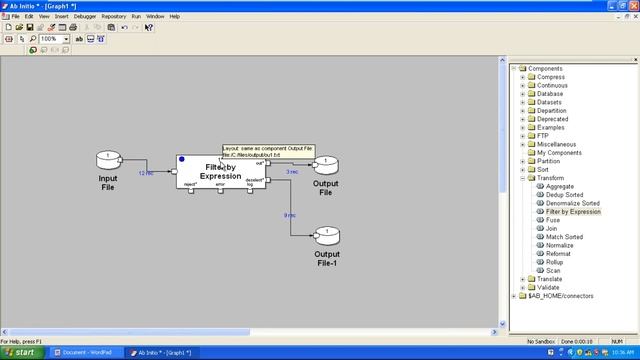Select the Scan tree item
Image resolution: width=640 pixels, height=360 pixels.
tap(553, 271)
